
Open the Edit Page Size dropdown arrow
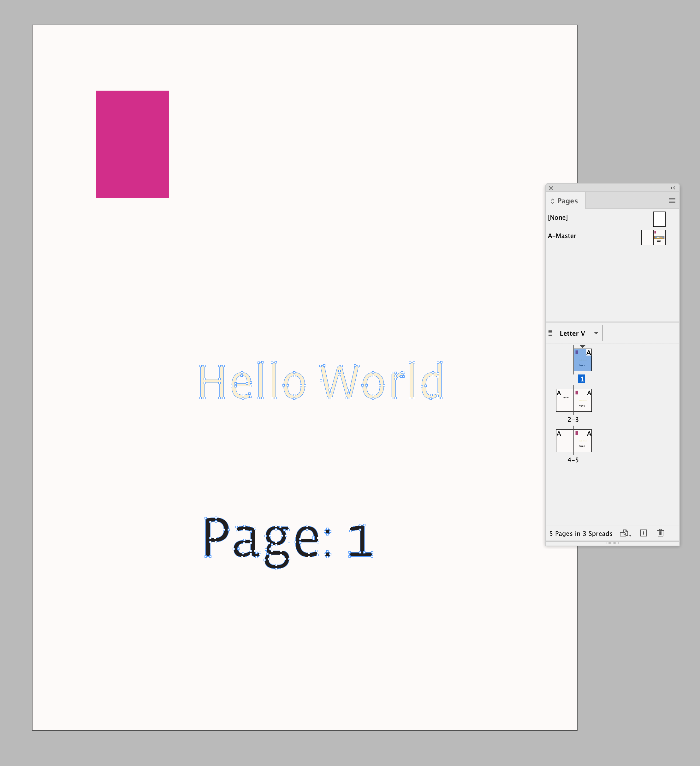tap(630, 536)
